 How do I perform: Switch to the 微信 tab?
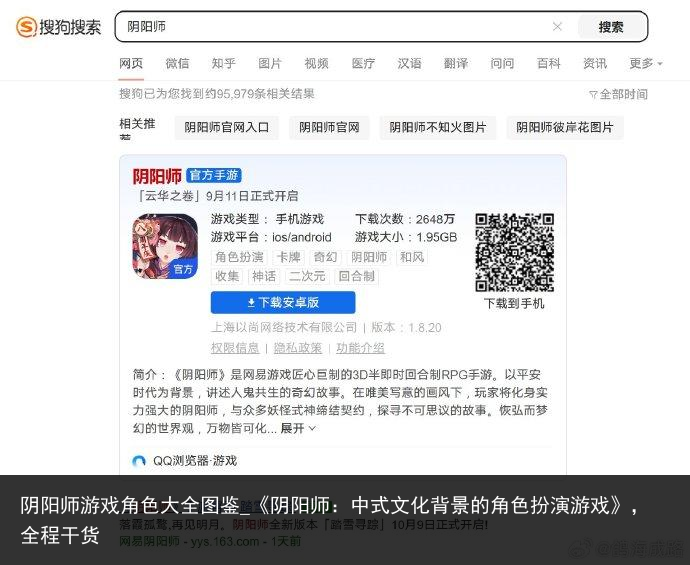click(177, 63)
